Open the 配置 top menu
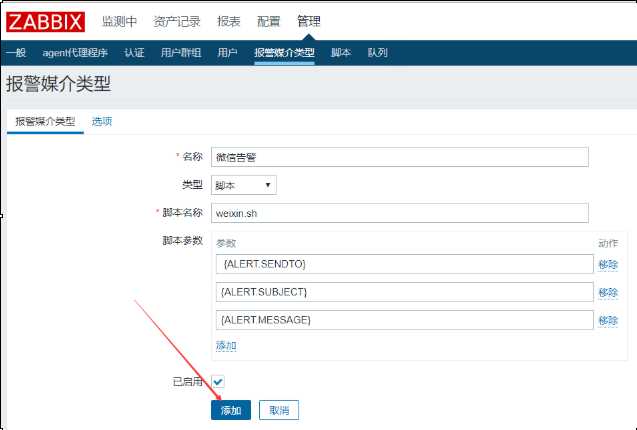The height and width of the screenshot is (430, 637). [x=269, y=22]
